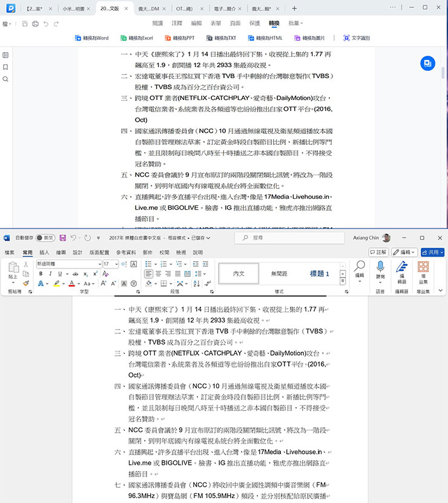This screenshot has height=503, width=448.
Task: Toggle character shading icon in Word
Action: click(x=124, y=283)
